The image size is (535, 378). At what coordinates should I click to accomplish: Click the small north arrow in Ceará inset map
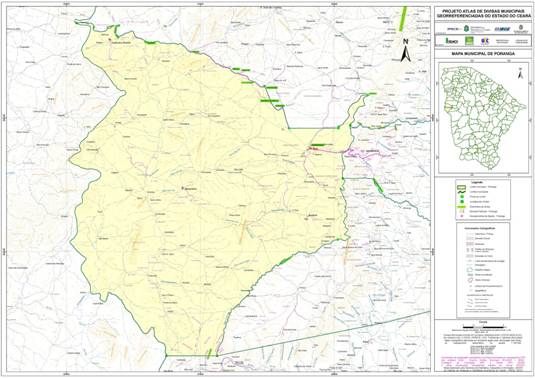(520, 73)
